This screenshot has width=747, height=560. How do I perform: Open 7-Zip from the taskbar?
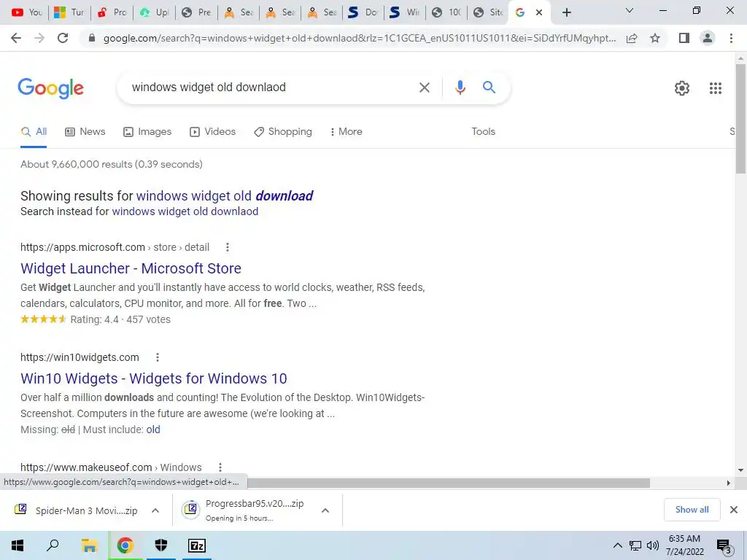(x=197, y=545)
